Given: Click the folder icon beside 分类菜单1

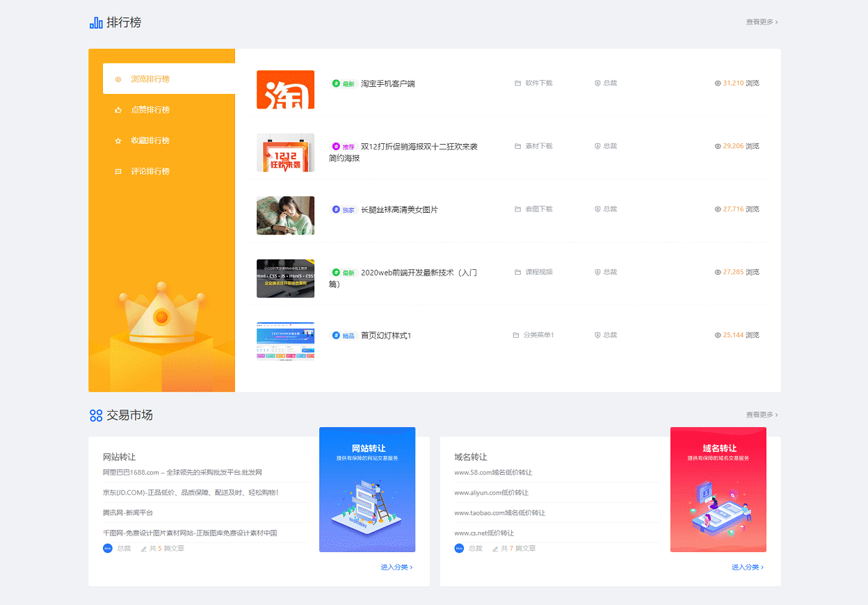Looking at the screenshot, I should (x=516, y=334).
